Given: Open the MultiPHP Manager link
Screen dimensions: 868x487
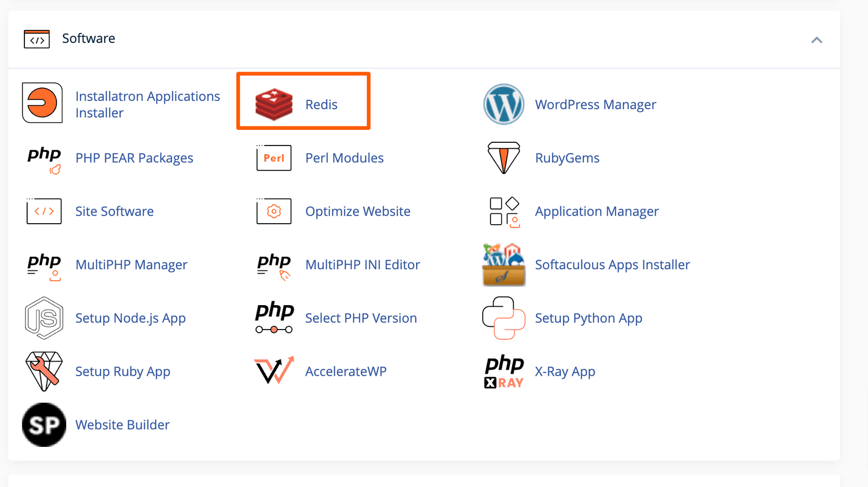Looking at the screenshot, I should coord(131,265).
